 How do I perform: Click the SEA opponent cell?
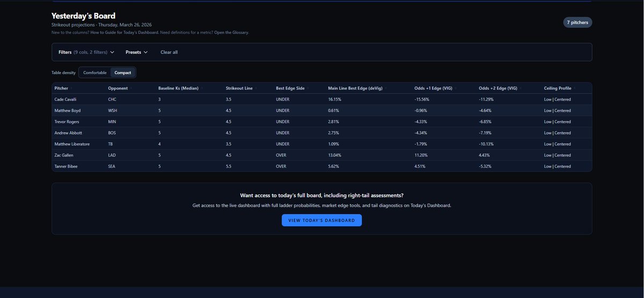click(112, 166)
